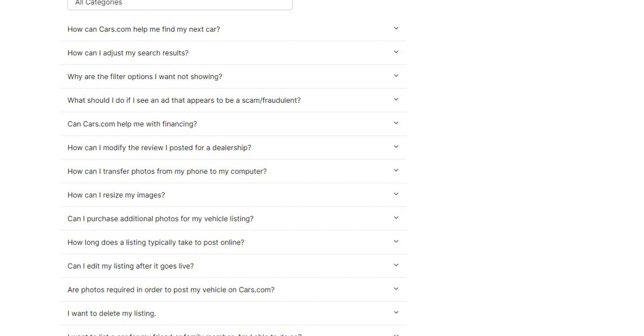Expand "I want to delete my listing."
Viewport: 644px width, 336px height.
tap(112, 313)
